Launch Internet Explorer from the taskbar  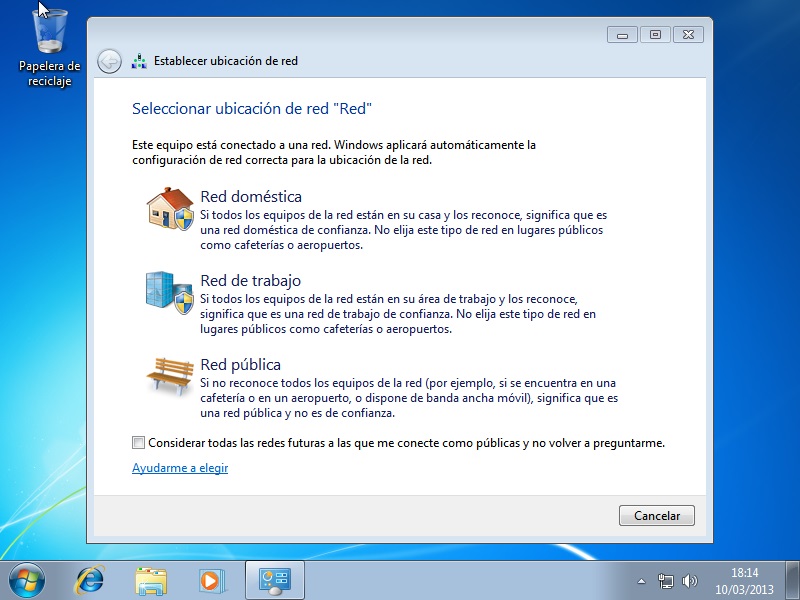[x=89, y=581]
